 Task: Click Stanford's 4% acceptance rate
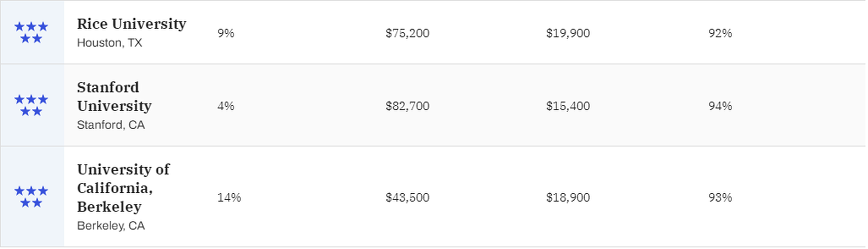point(226,106)
